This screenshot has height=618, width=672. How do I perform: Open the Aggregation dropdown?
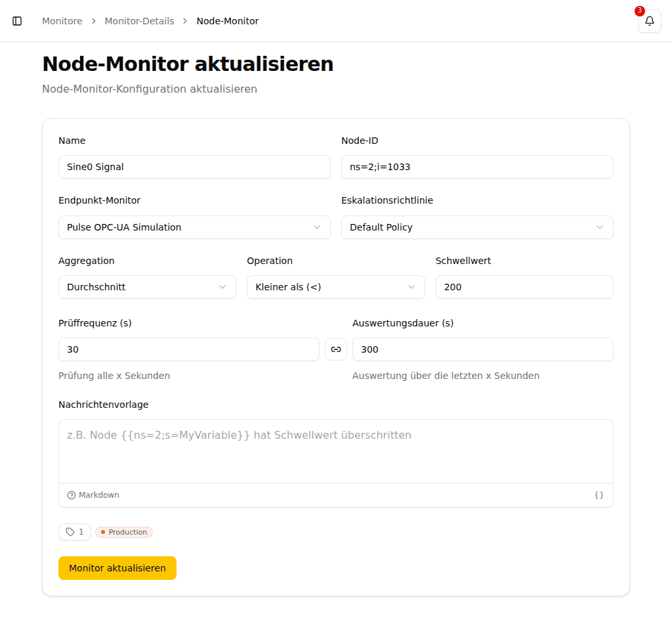[147, 288]
